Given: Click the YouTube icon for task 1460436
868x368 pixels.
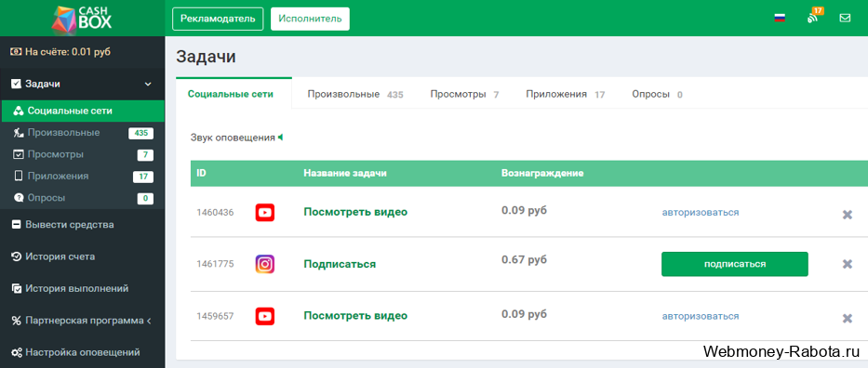Looking at the screenshot, I should click(264, 212).
